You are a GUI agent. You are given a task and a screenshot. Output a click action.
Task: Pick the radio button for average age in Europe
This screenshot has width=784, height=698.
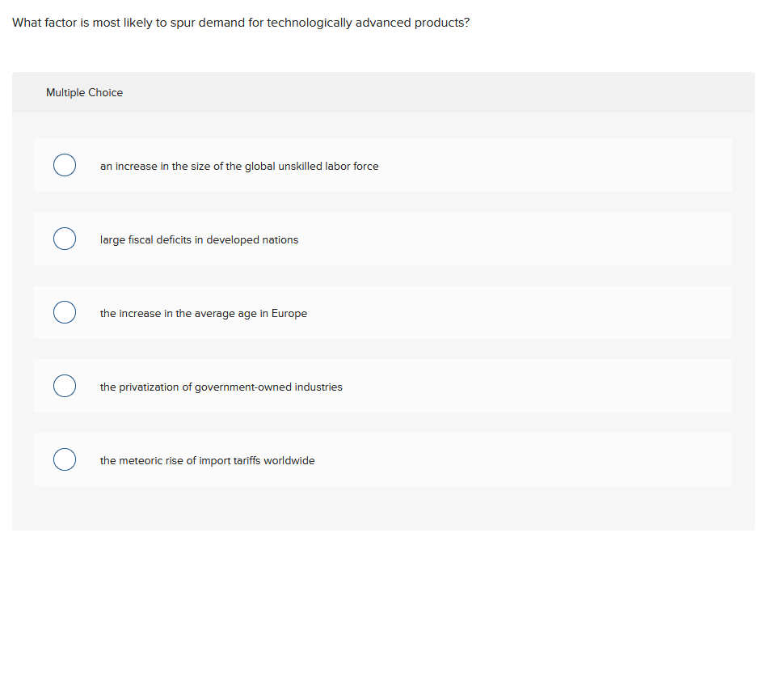[65, 313]
